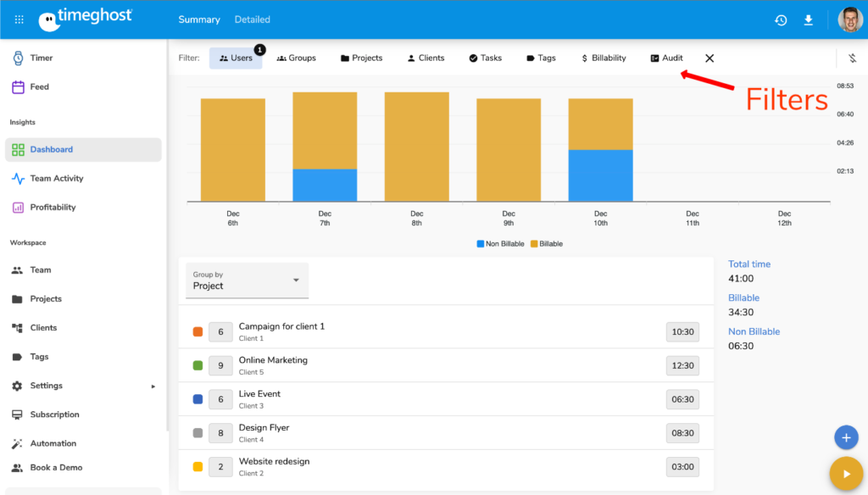Viewport: 868px width, 495px height.
Task: Switch to the Detailed tab
Action: coord(252,19)
